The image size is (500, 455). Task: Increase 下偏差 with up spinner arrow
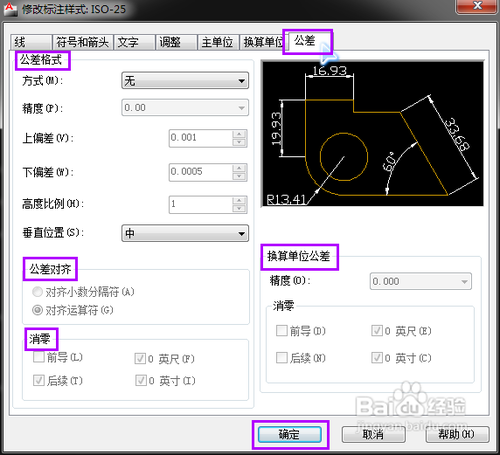click(239, 168)
